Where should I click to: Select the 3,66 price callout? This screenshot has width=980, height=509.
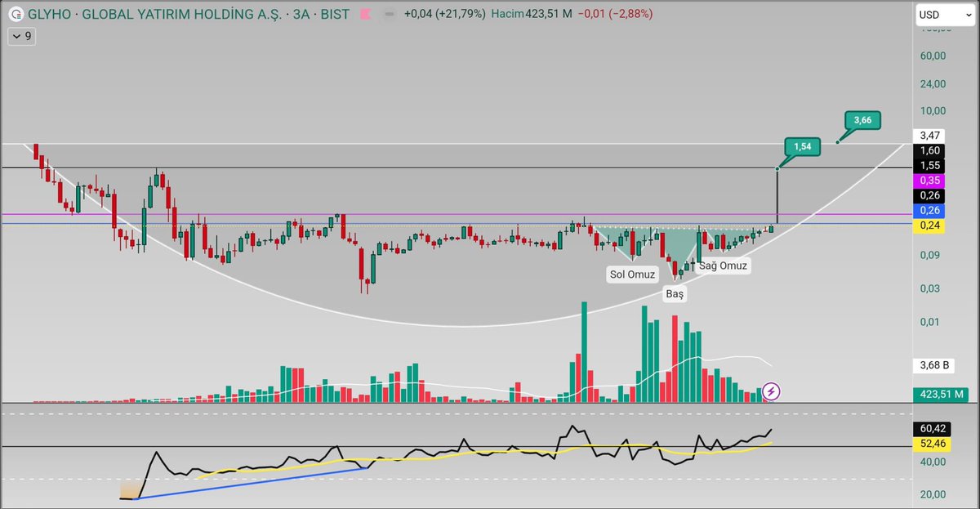tap(862, 120)
